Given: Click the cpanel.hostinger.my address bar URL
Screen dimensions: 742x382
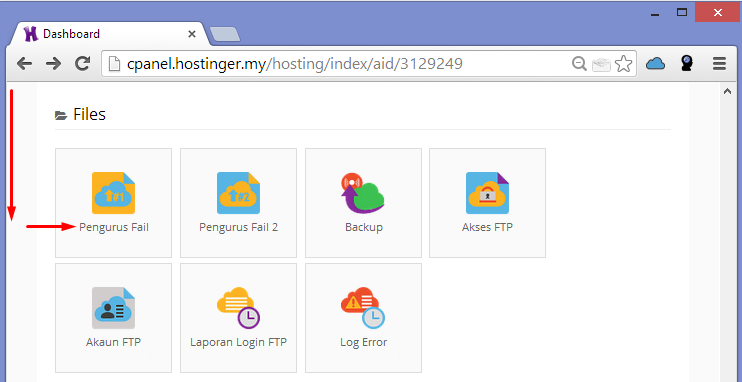Looking at the screenshot, I should click(294, 63).
